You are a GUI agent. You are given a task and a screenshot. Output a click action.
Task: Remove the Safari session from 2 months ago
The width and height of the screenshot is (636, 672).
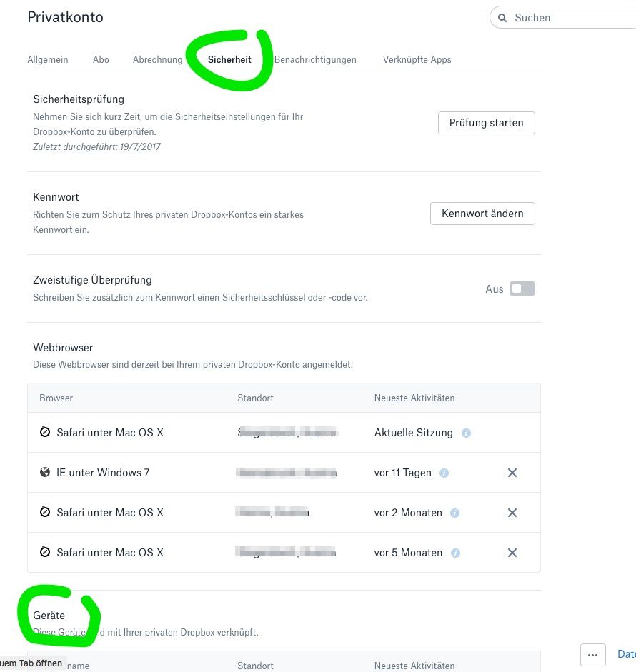tap(512, 513)
